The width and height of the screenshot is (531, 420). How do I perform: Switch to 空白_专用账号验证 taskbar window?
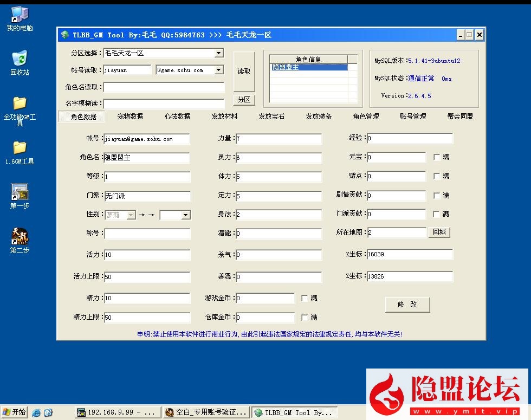pyautogui.click(x=206, y=412)
